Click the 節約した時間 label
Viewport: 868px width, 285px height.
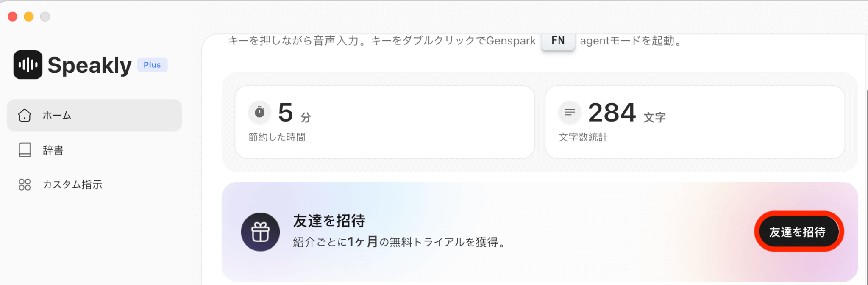pyautogui.click(x=277, y=137)
